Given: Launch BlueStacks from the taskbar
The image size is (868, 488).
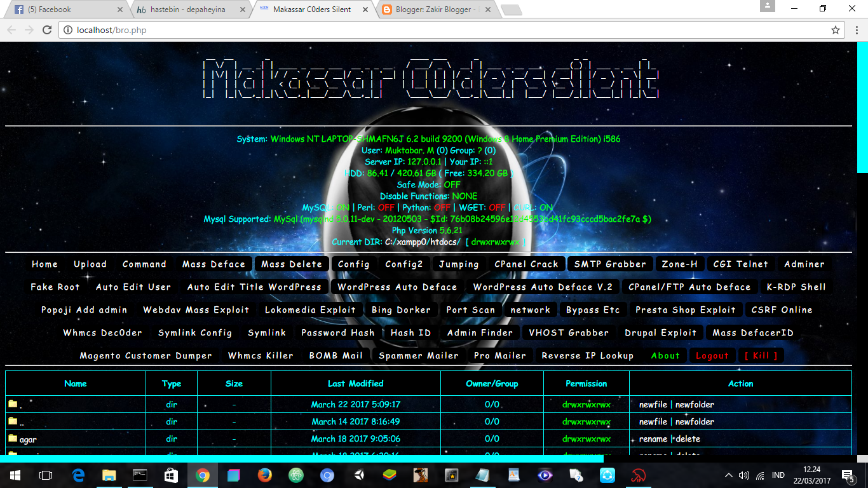Looking at the screenshot, I should click(391, 475).
